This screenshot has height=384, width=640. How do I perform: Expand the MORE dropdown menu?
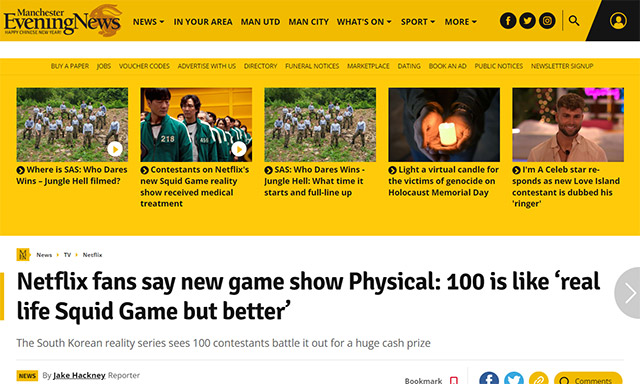[x=460, y=22]
